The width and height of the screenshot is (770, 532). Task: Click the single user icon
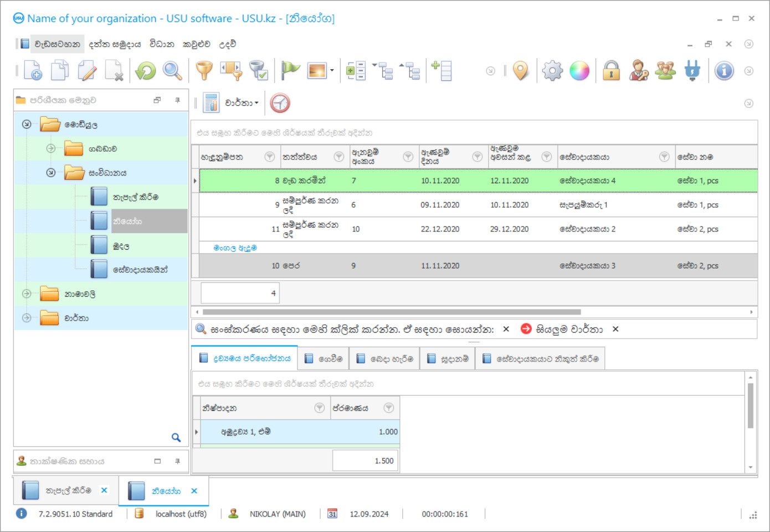click(638, 70)
